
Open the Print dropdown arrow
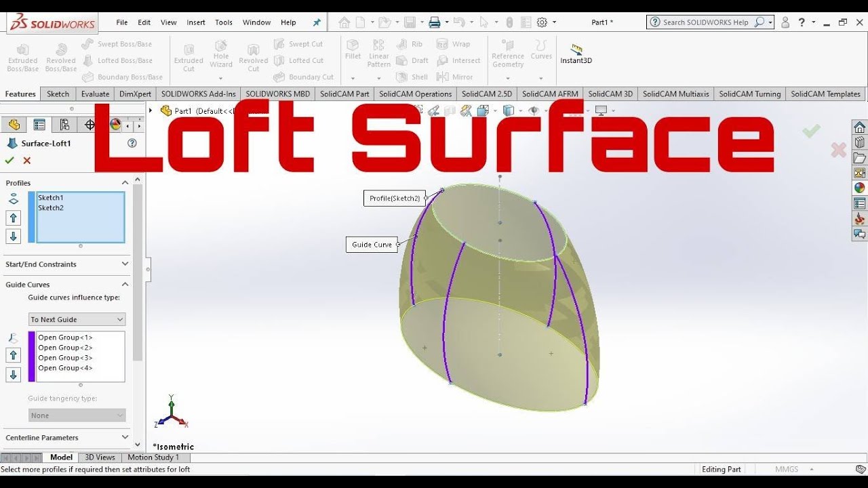(447, 22)
